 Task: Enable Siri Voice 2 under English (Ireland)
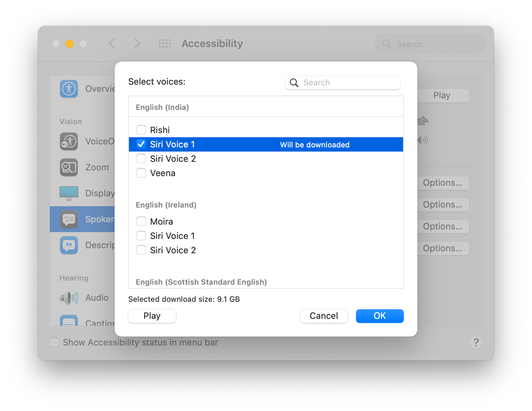(141, 250)
